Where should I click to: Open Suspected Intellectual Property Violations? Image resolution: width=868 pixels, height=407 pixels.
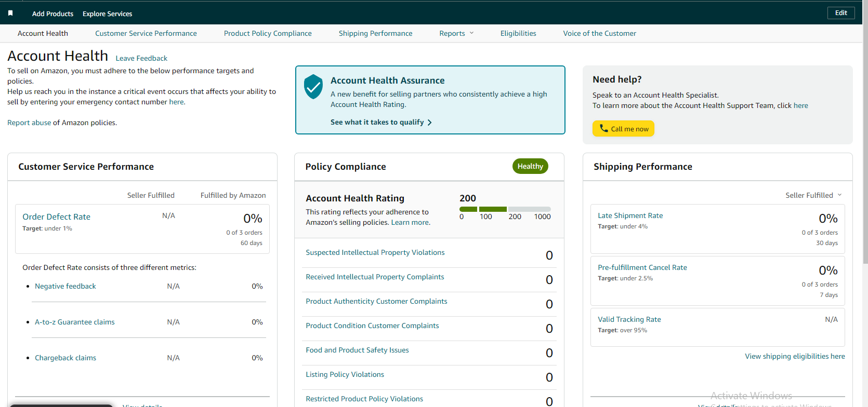click(375, 252)
